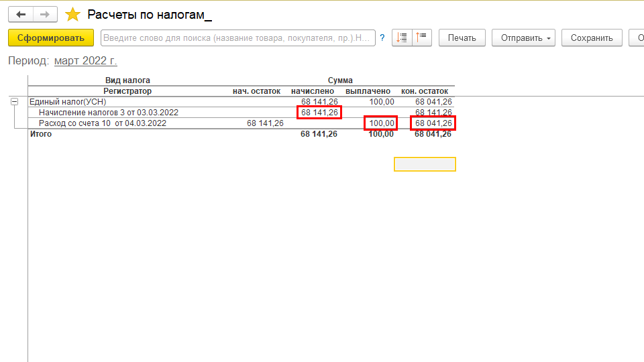Select row Начисление налогов 3 от 03.03.2022
Viewport: 644px width, 362px height.
[x=108, y=113]
